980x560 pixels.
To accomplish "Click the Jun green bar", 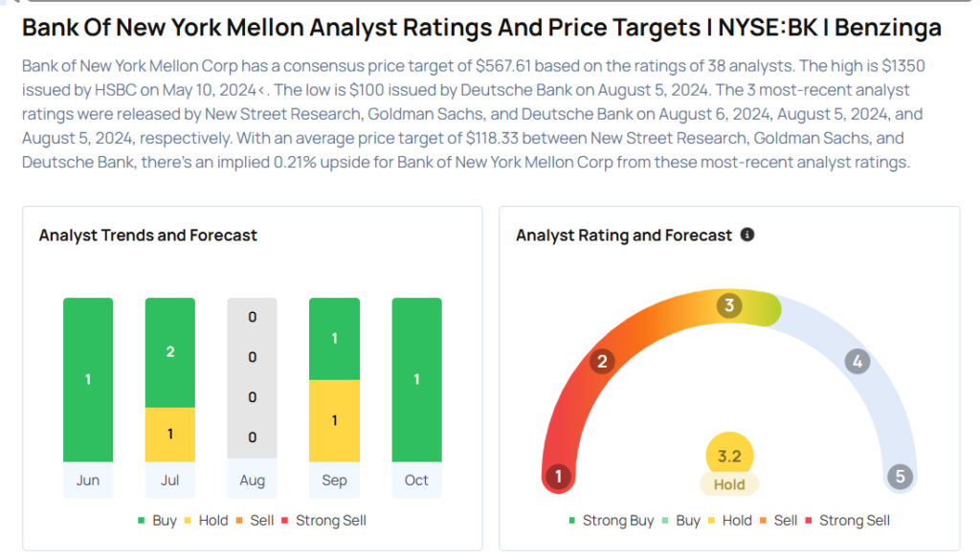I will (x=88, y=379).
